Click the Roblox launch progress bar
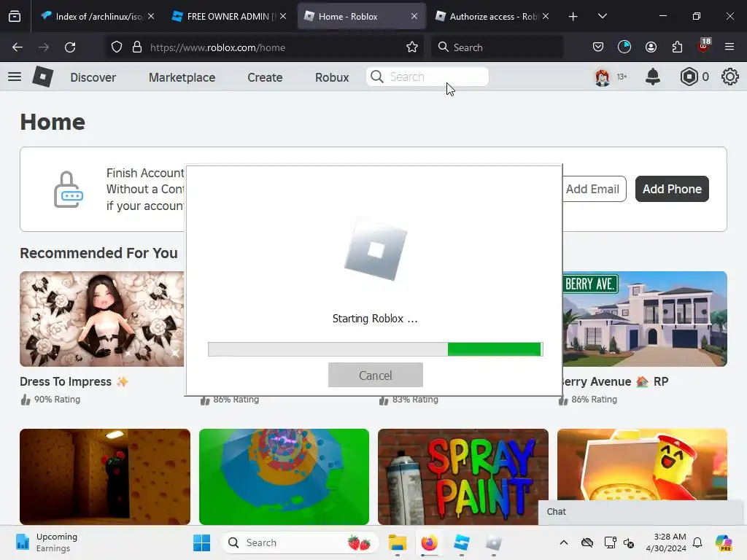The height and width of the screenshot is (560, 747). (376, 349)
